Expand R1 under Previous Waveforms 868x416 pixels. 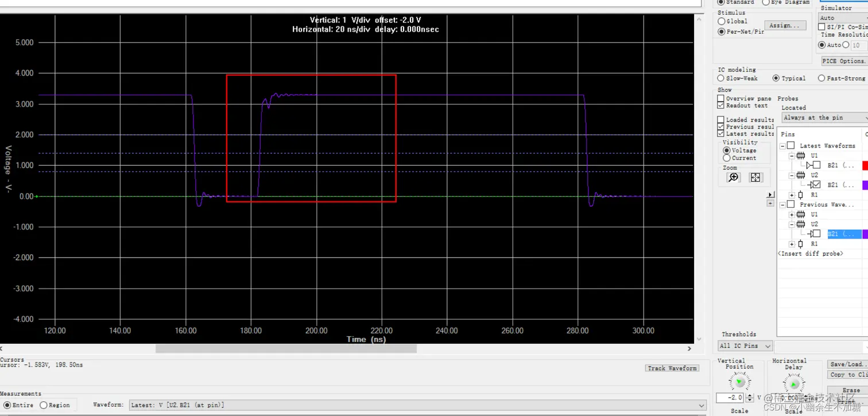click(x=792, y=244)
